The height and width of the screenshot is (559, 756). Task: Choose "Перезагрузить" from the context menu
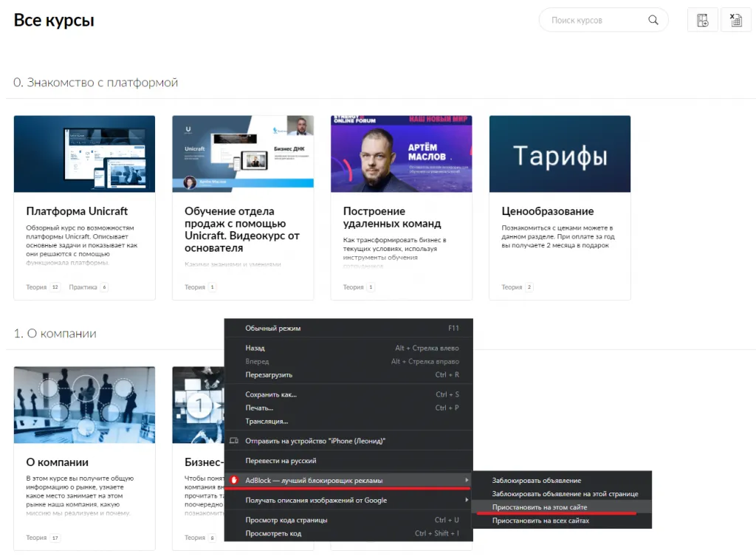(x=348, y=374)
